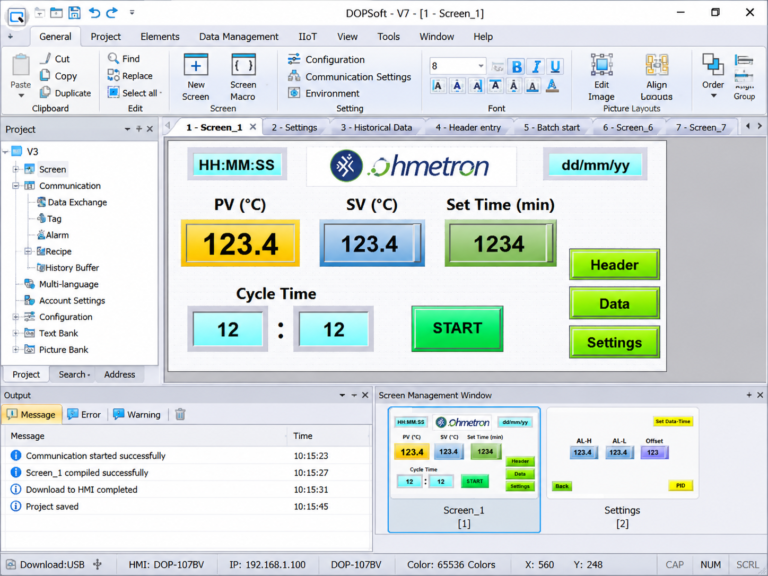768x576 pixels.
Task: Click the Align Layouts tool
Action: (656, 77)
